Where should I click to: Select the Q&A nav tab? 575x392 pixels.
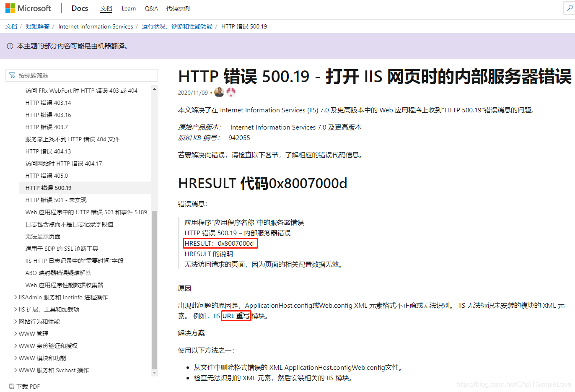pos(151,8)
